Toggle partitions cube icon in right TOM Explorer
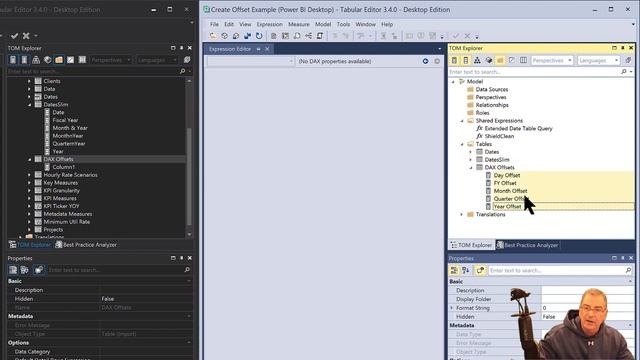This screenshot has width=640, height=360. pos(489,60)
